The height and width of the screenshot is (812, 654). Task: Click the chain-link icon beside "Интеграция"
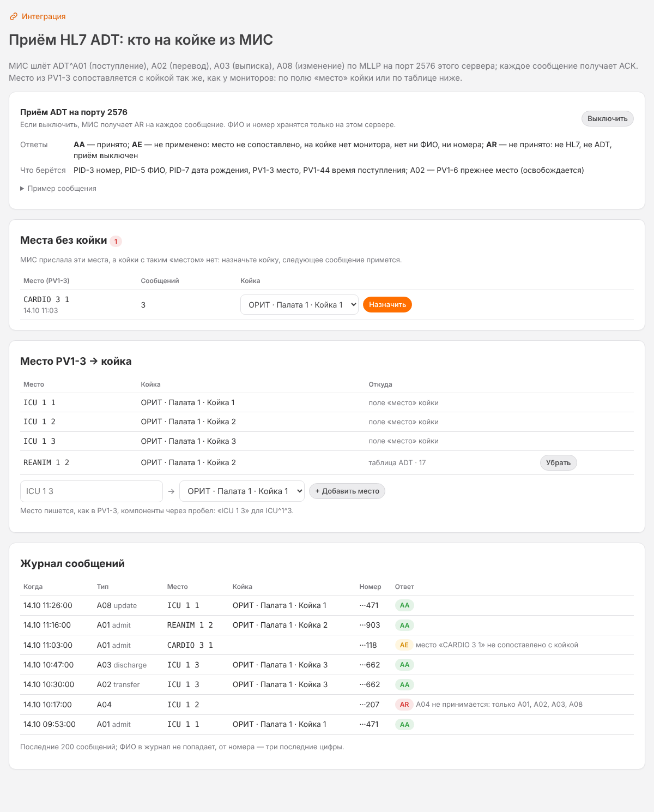click(x=14, y=16)
